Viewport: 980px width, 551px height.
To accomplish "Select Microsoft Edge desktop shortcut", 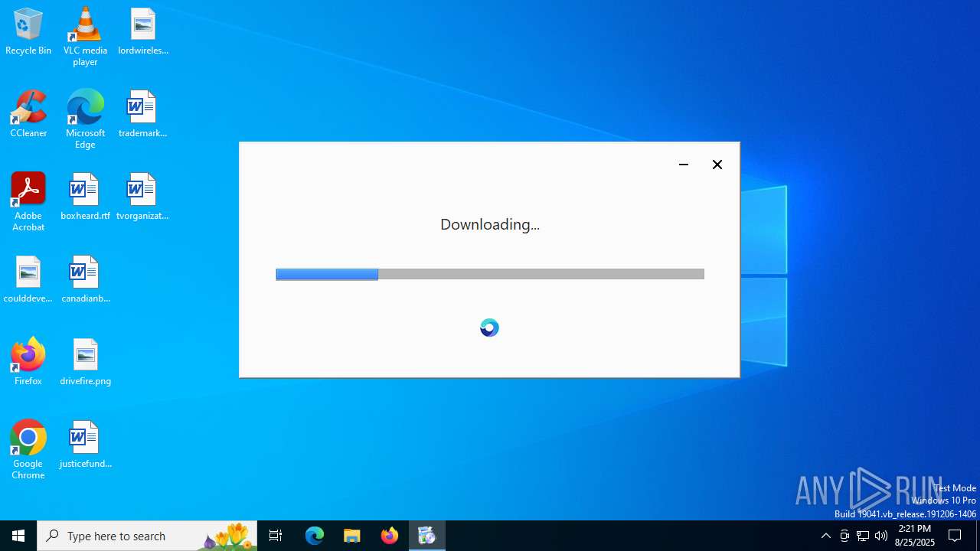I will click(x=85, y=119).
